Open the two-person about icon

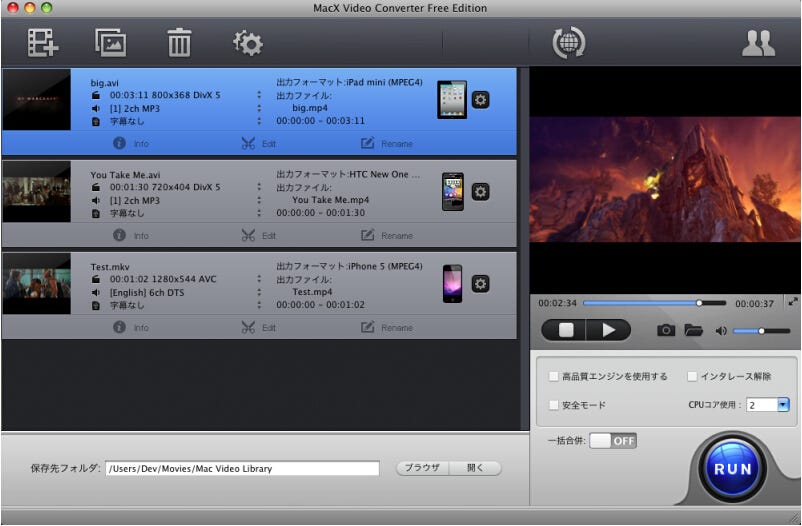click(x=759, y=43)
